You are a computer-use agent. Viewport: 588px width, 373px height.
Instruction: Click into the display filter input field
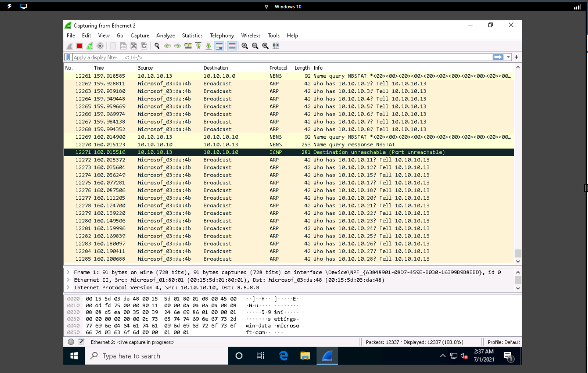tap(282, 57)
